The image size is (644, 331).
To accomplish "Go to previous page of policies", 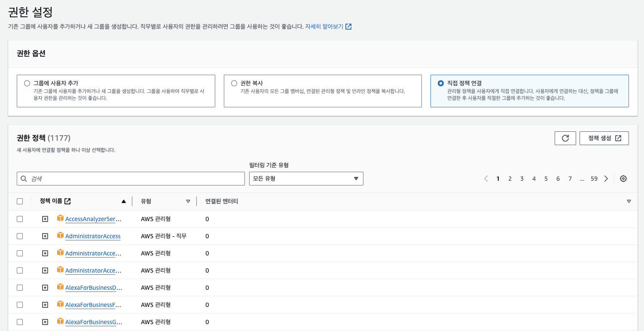I will [x=486, y=179].
